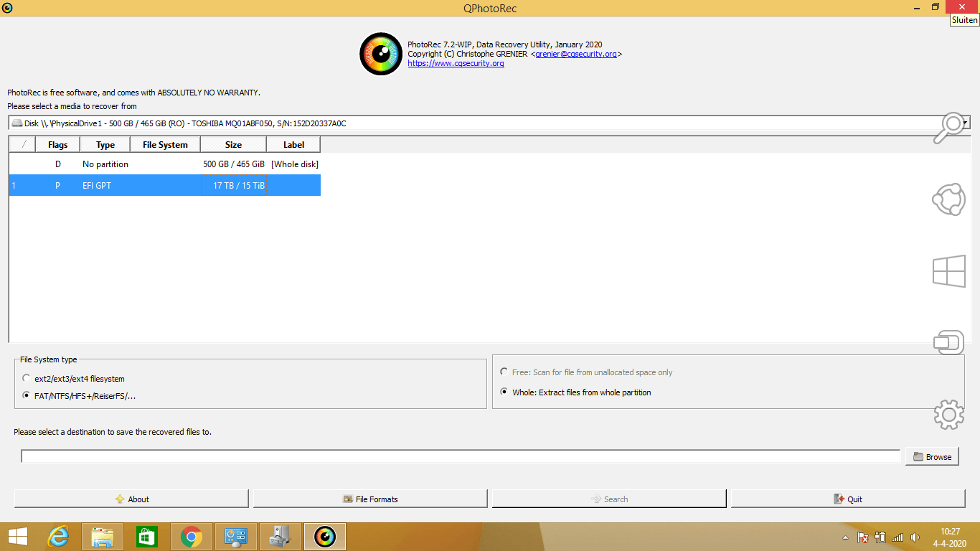
Task: Sort by the Flags column header
Action: pos(57,145)
